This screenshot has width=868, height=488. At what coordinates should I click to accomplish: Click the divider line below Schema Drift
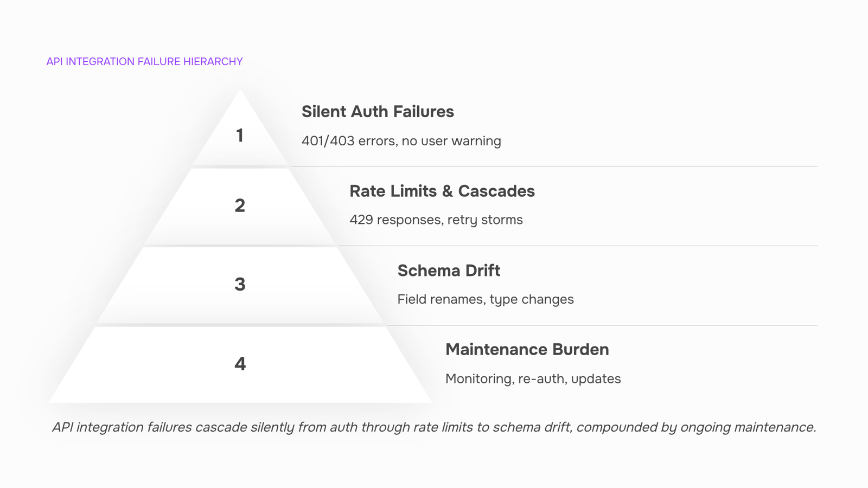pos(603,325)
